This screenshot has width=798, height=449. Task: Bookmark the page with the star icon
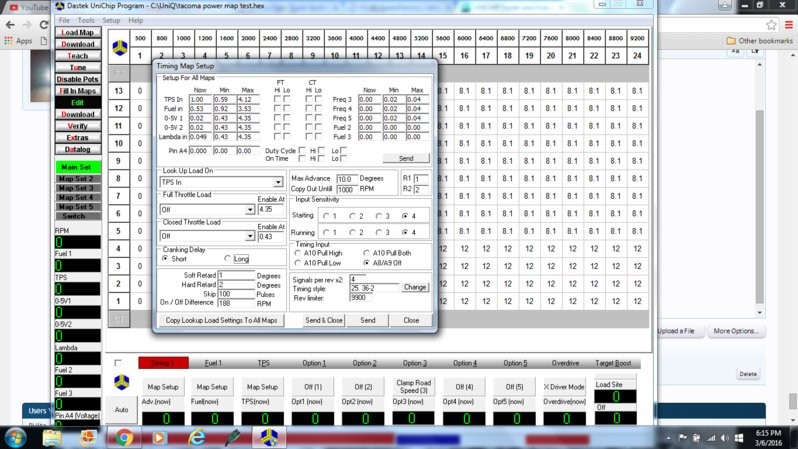pyautogui.click(x=771, y=24)
